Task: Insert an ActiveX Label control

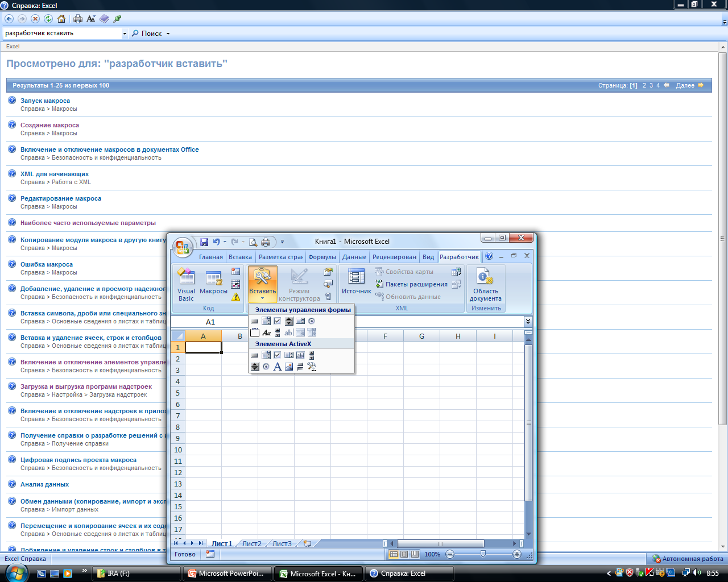Action: [278, 367]
